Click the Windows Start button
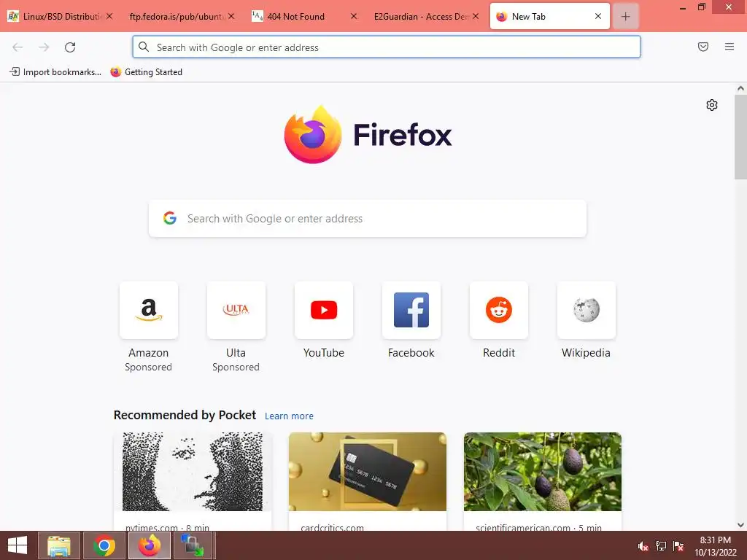Image resolution: width=747 pixels, height=560 pixels. coord(18,545)
